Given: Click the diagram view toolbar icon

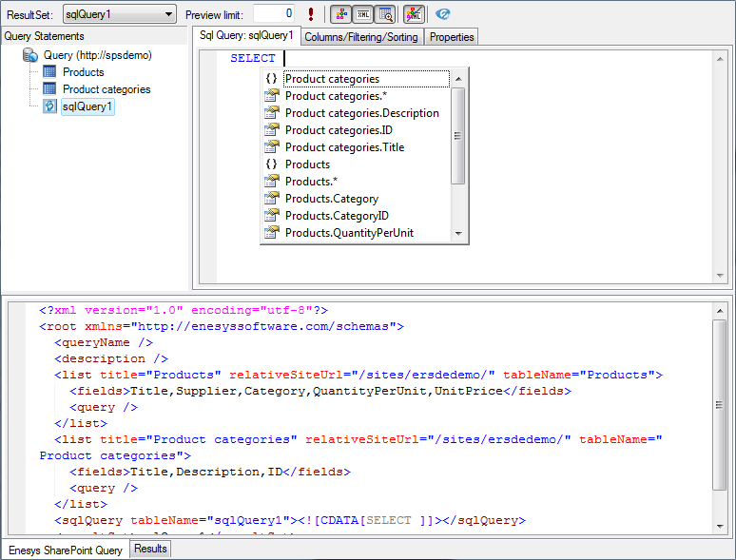Looking at the screenshot, I should [340, 14].
